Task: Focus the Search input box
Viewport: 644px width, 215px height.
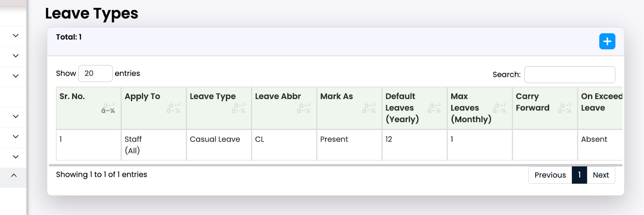Action: click(x=570, y=74)
